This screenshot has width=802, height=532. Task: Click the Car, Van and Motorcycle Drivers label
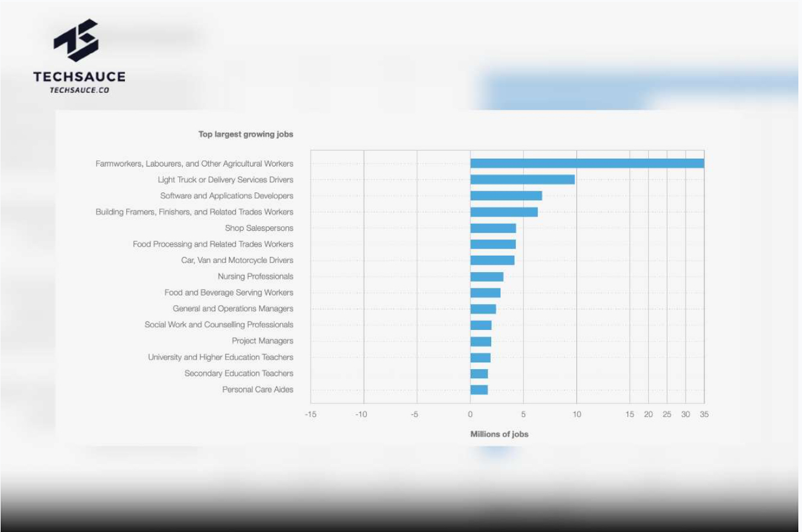click(x=237, y=261)
